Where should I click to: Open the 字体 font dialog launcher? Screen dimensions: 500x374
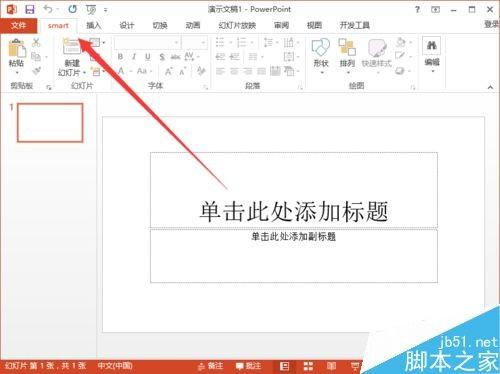(x=206, y=87)
